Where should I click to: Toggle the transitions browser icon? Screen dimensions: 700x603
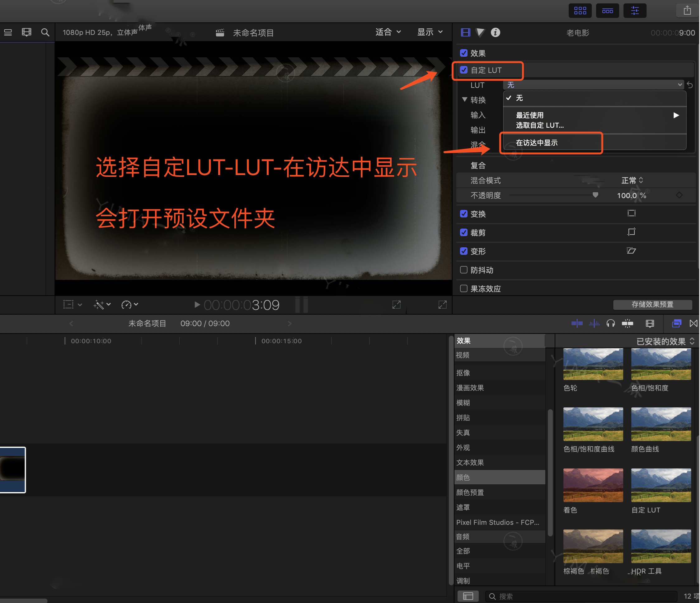[x=693, y=324]
